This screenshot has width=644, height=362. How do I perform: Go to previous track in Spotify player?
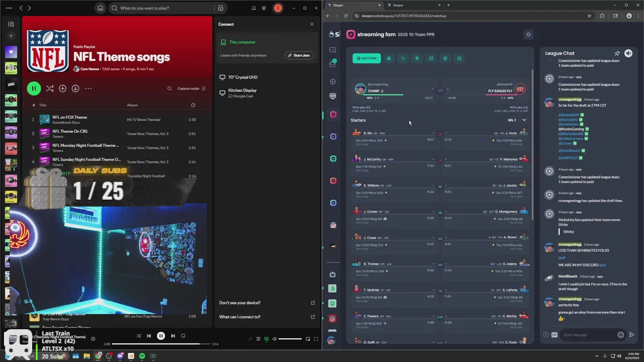pyautogui.click(x=149, y=336)
